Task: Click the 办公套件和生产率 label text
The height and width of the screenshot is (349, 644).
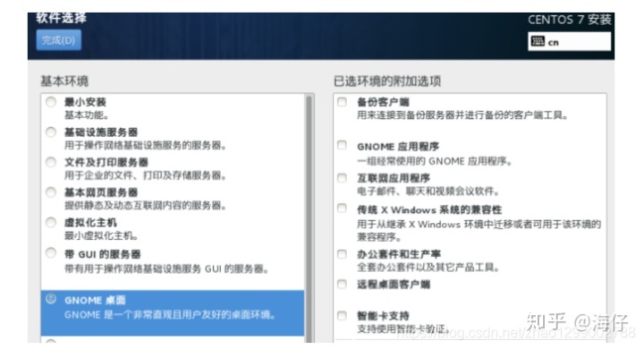Action: [x=399, y=254]
